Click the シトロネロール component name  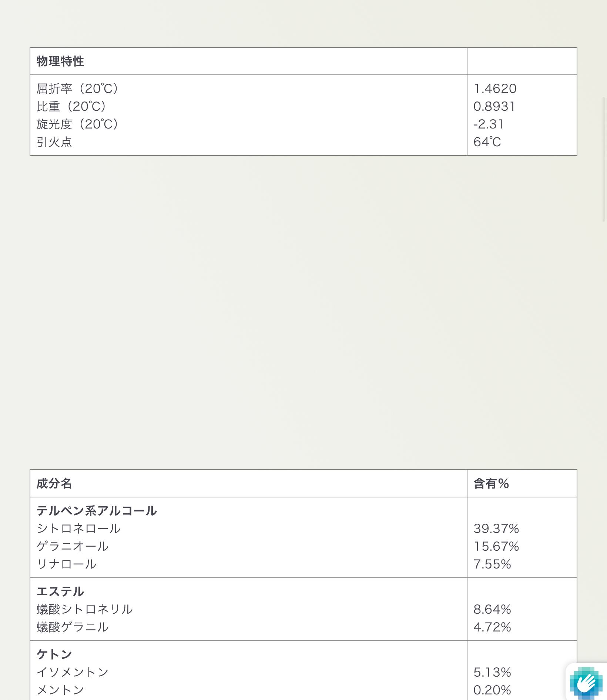(x=78, y=529)
